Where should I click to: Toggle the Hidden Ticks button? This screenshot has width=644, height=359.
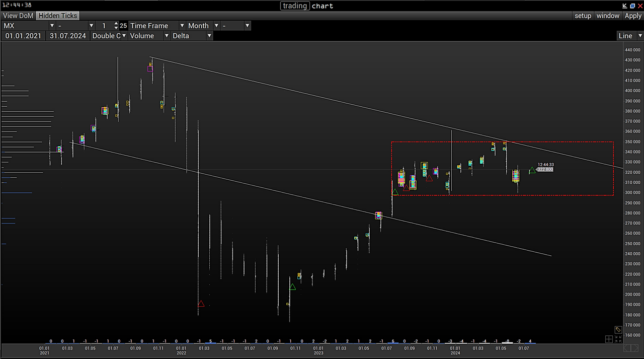[x=58, y=16]
